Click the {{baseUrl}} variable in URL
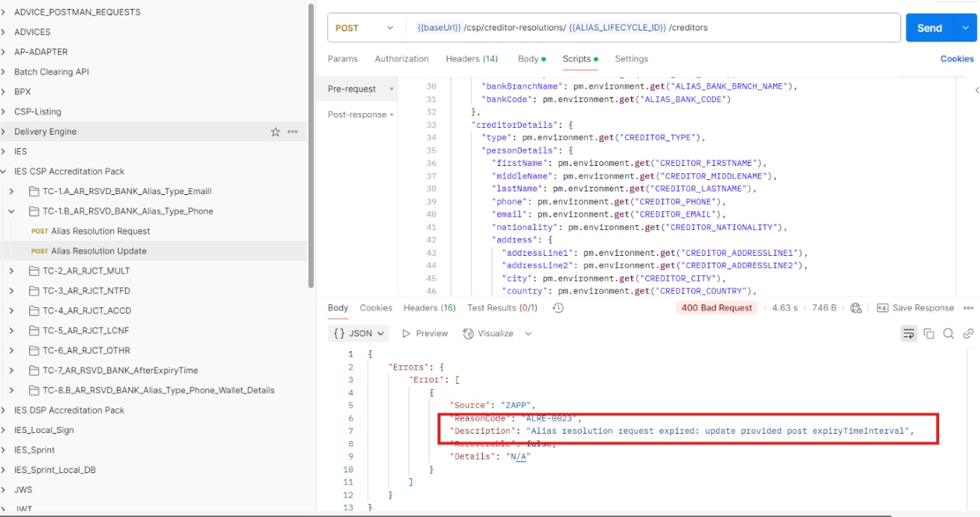 point(439,28)
